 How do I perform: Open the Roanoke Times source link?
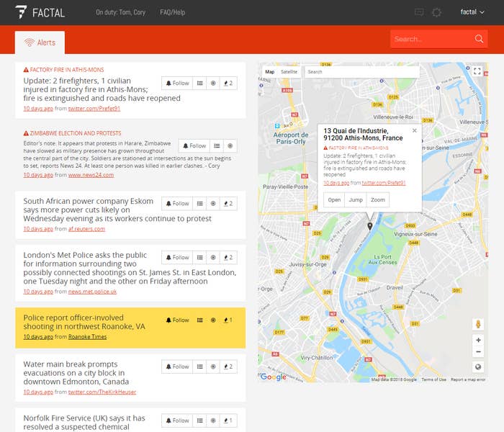pos(87,337)
